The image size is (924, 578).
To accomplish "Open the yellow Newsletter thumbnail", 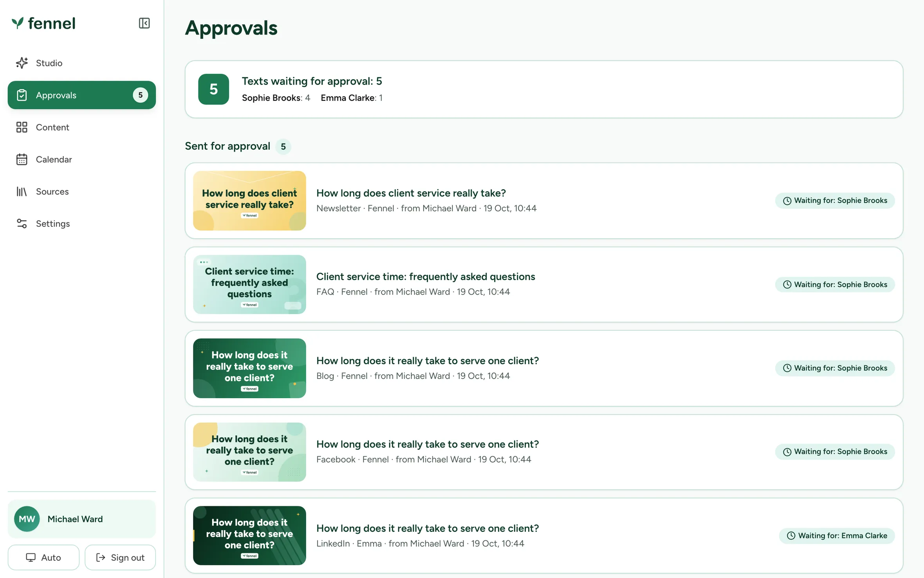I will pyautogui.click(x=249, y=201).
